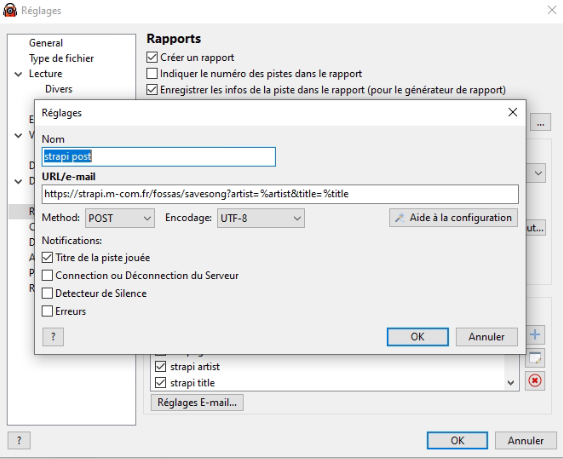Click the red delete notification icon
This screenshot has height=459, width=563.
pyautogui.click(x=535, y=381)
